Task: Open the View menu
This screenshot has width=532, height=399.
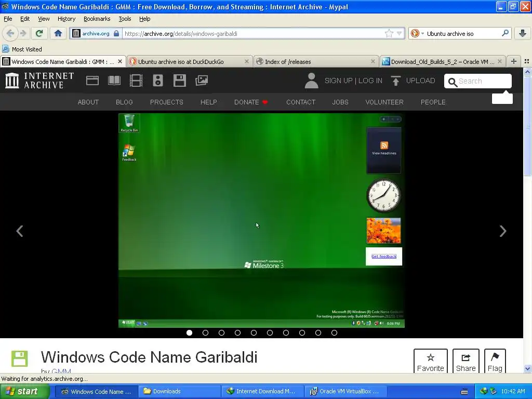Action: (x=44, y=19)
